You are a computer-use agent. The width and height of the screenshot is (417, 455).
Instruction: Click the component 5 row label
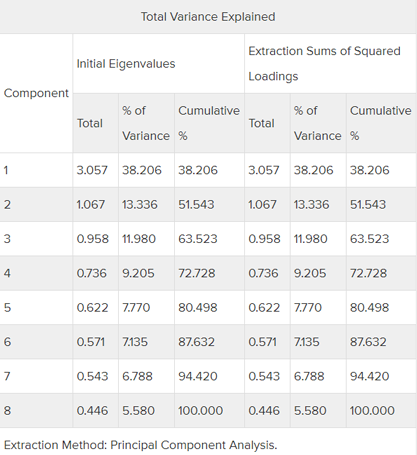[x=7, y=308]
